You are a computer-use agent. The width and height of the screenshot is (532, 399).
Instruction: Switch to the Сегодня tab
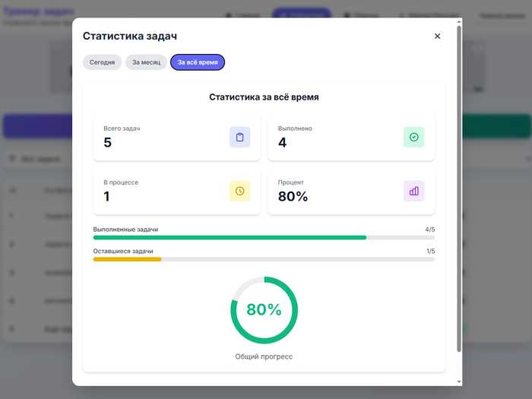click(102, 62)
